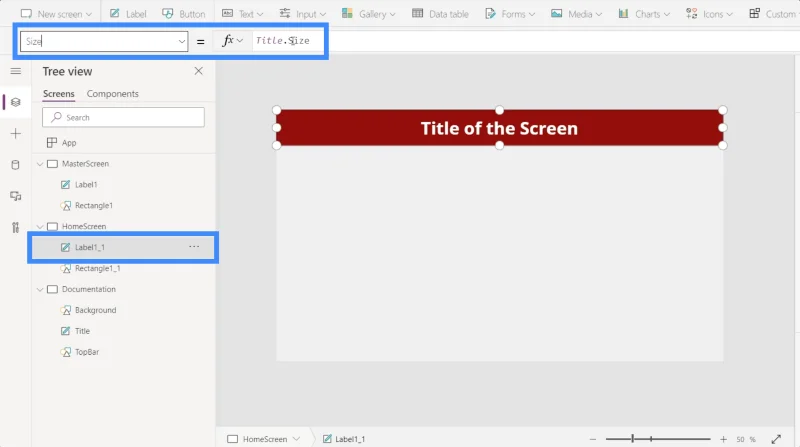Select the Title label in tree
The height and width of the screenshot is (447, 800).
pos(82,331)
